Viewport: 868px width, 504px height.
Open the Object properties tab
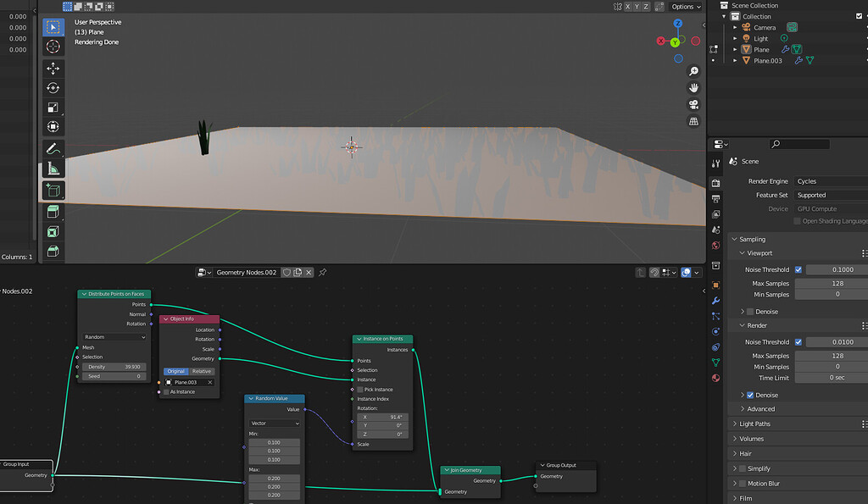click(x=715, y=285)
